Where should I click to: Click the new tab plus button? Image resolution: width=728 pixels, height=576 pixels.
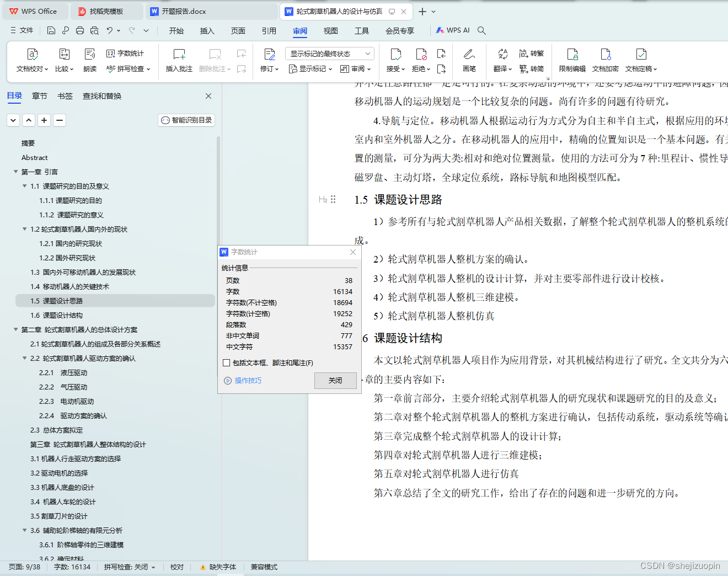click(x=422, y=11)
